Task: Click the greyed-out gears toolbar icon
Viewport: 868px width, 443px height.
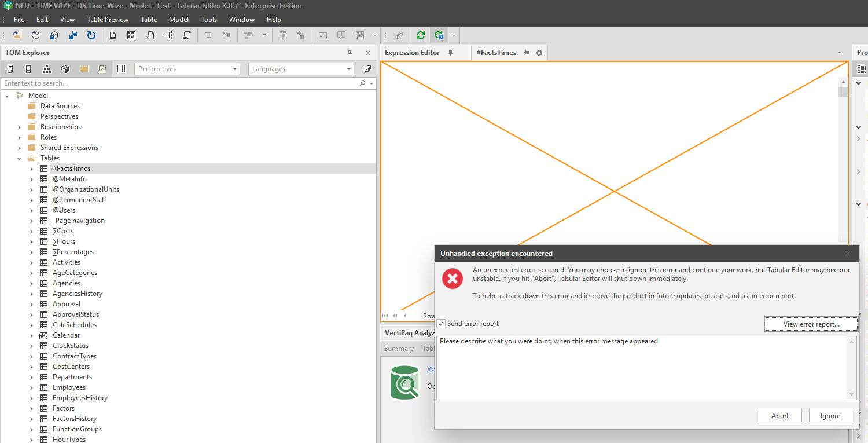Action: click(x=399, y=35)
